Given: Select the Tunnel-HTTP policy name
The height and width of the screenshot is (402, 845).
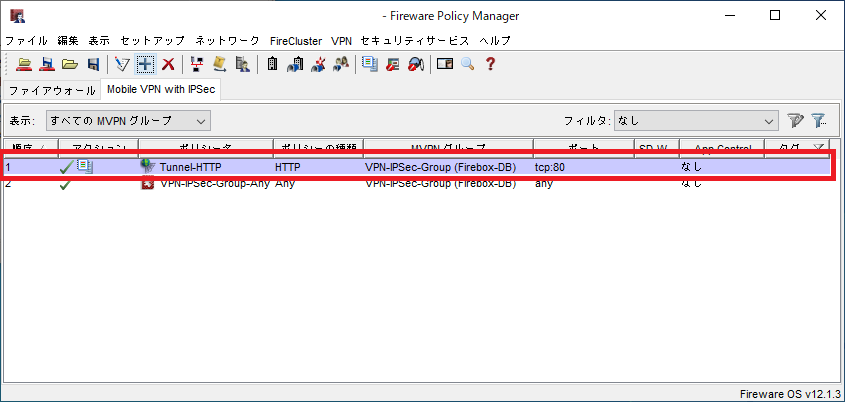Looking at the screenshot, I should tap(190, 168).
